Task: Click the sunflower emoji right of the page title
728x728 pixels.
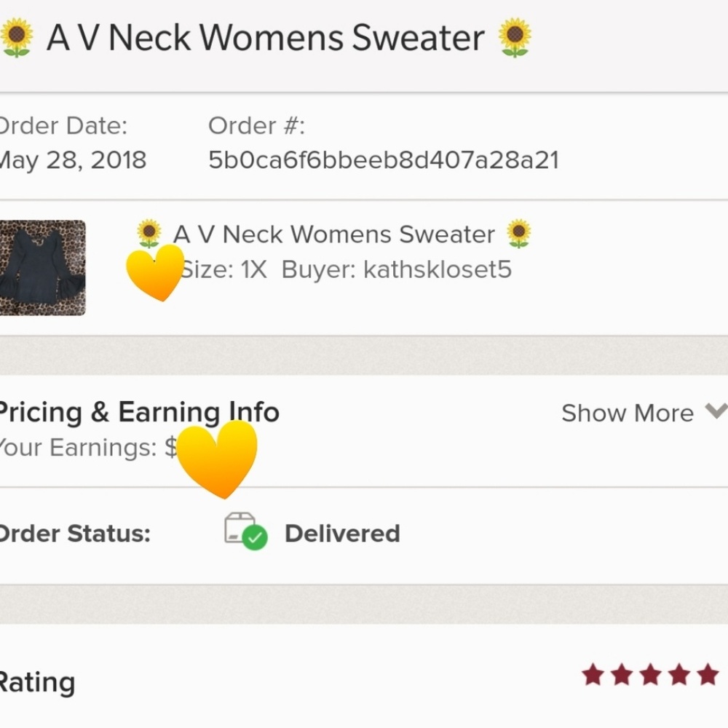Action: click(515, 37)
